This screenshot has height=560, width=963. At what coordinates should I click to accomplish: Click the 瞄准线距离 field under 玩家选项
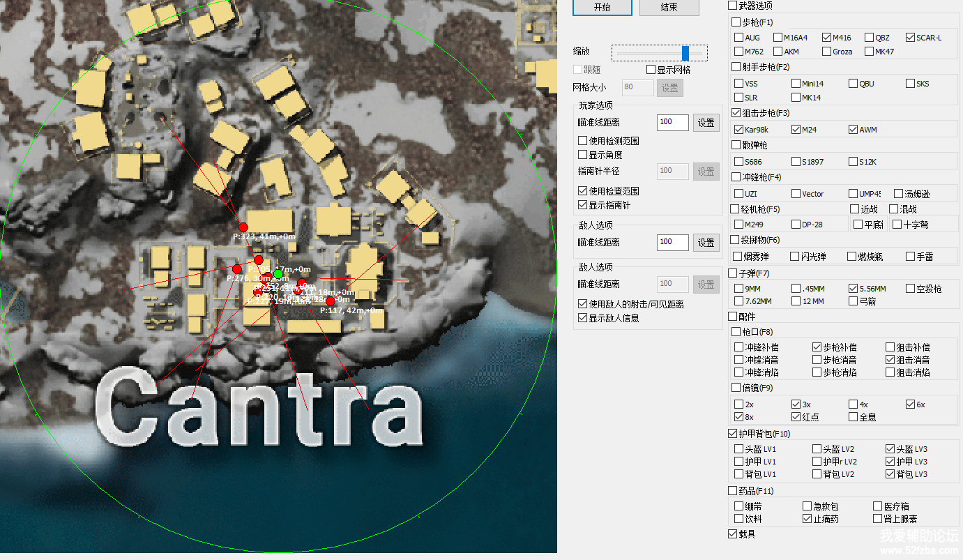click(x=672, y=122)
